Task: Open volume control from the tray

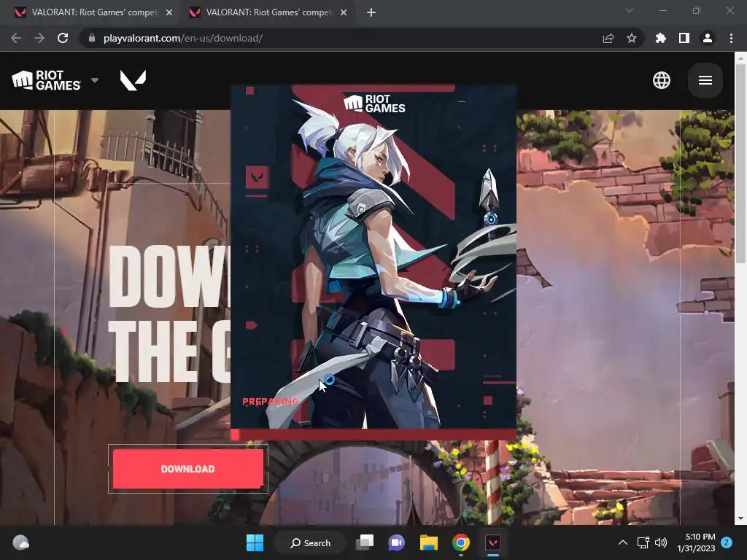Action: tap(661, 542)
